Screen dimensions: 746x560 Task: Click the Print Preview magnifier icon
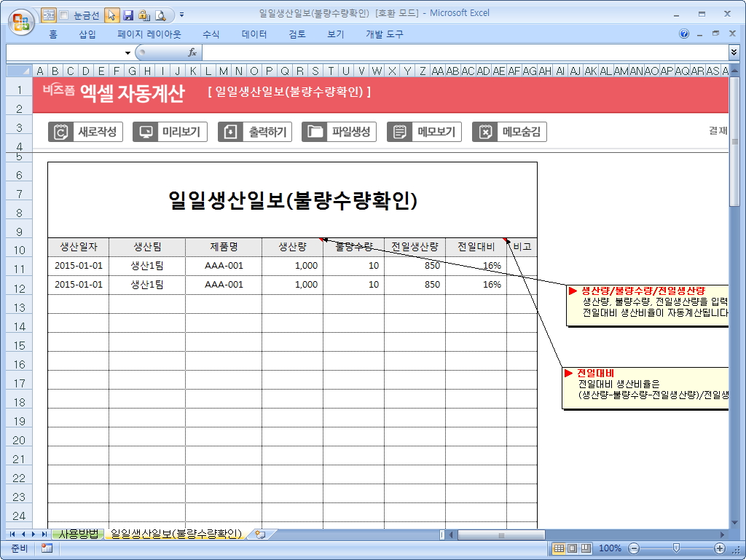160,15
